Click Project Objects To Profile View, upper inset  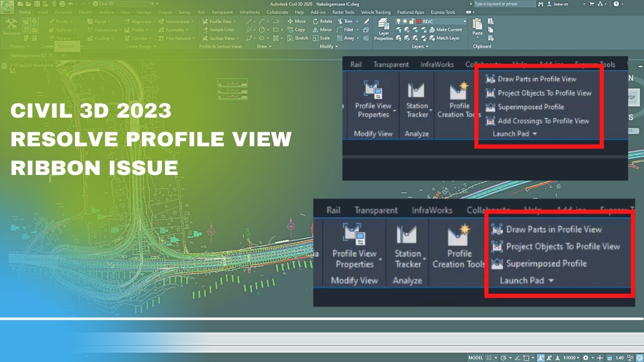538,93
